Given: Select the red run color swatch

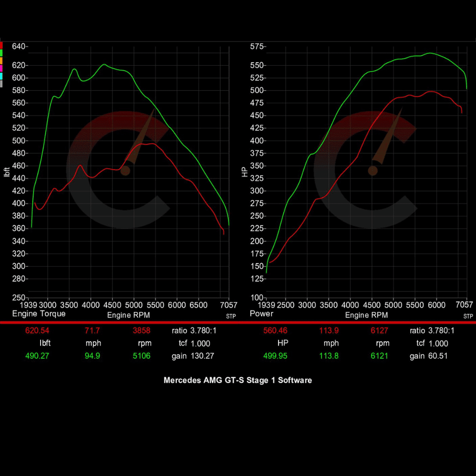Looking at the screenshot, I should [x=2, y=45].
